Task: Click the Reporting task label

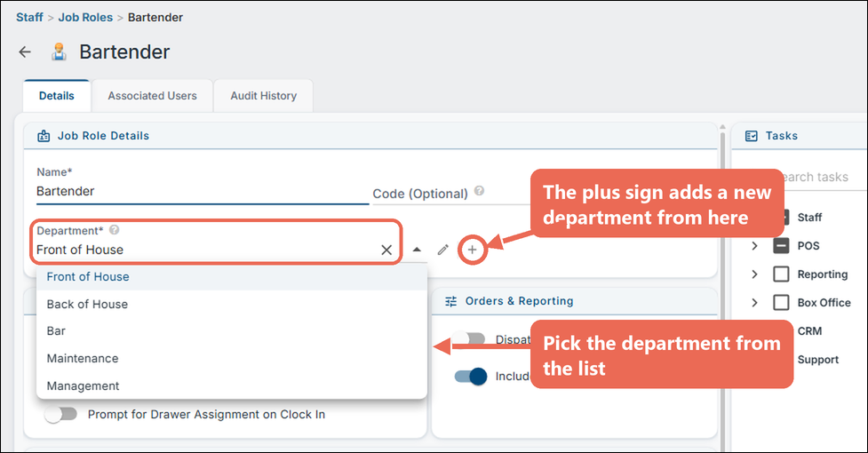Action: tap(822, 274)
